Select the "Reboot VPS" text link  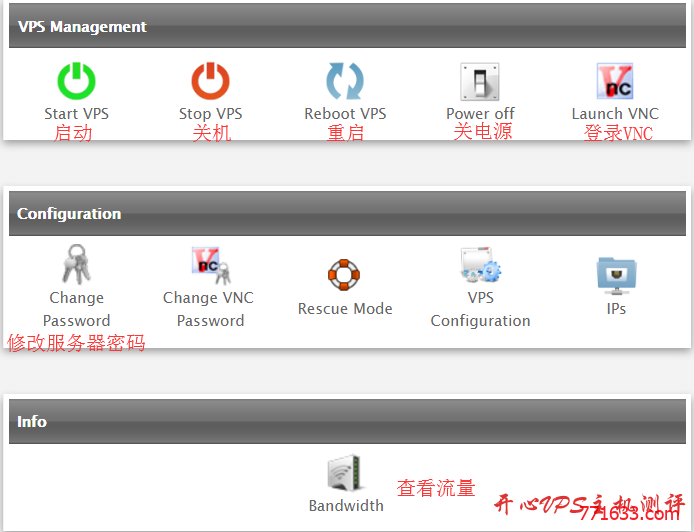click(x=345, y=114)
